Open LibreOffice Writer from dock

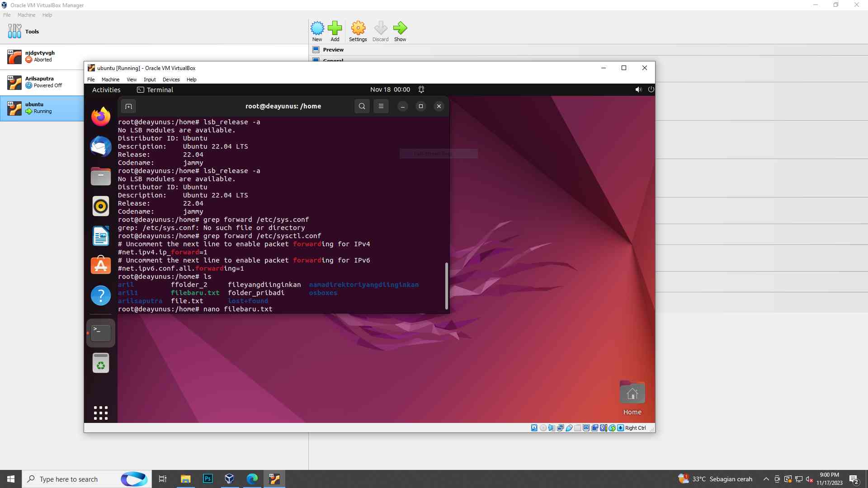pos(101,236)
